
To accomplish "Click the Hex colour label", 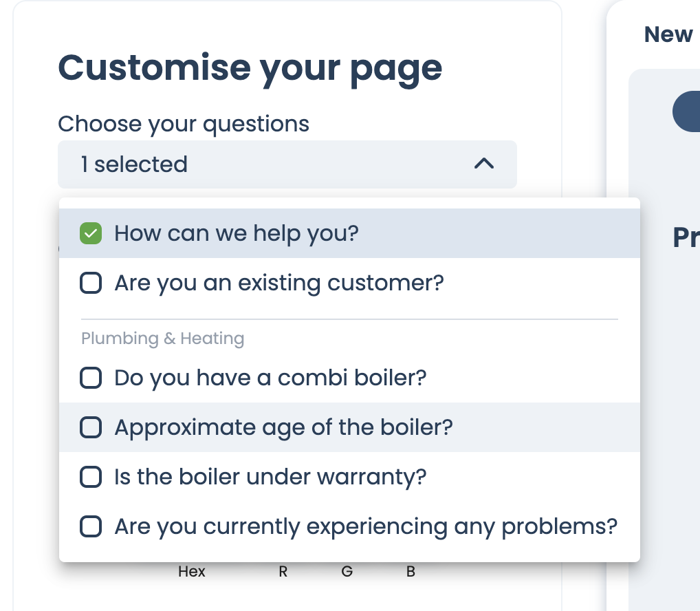I will coord(191,572).
